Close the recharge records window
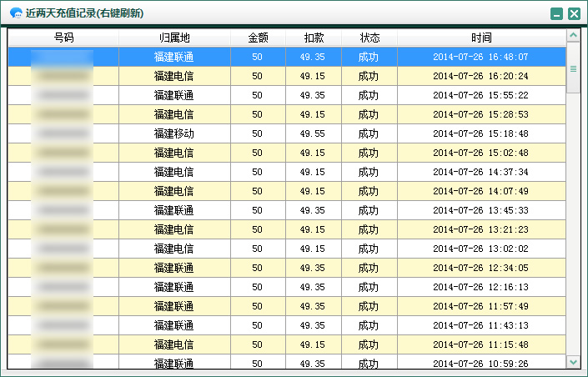Viewport: 588px width, 377px height. pyautogui.click(x=574, y=14)
